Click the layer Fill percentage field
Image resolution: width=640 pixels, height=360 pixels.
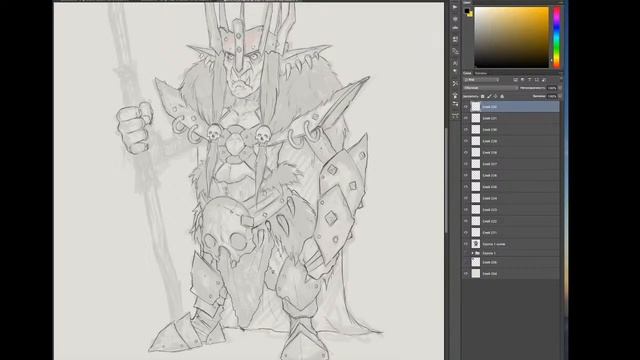552,96
